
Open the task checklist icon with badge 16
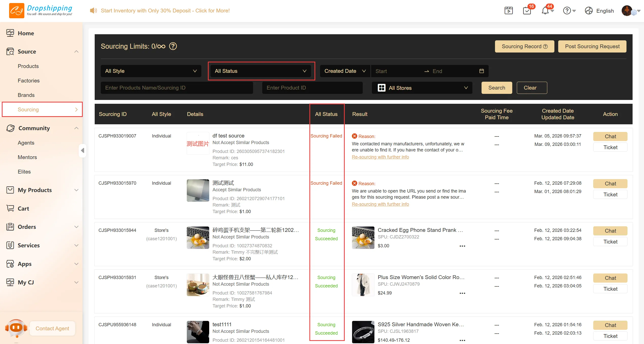527,11
